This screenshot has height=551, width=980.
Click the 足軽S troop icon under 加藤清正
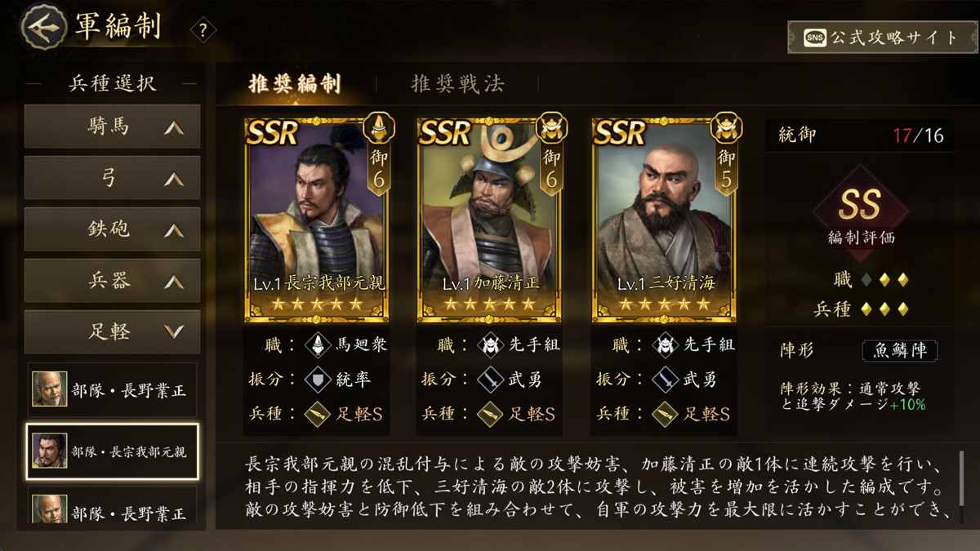(x=492, y=414)
